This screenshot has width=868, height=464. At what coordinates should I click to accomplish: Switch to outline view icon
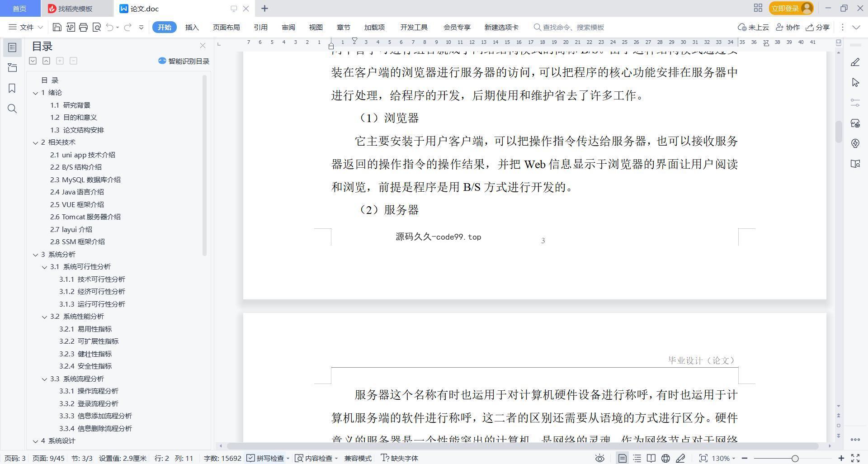pos(637,458)
